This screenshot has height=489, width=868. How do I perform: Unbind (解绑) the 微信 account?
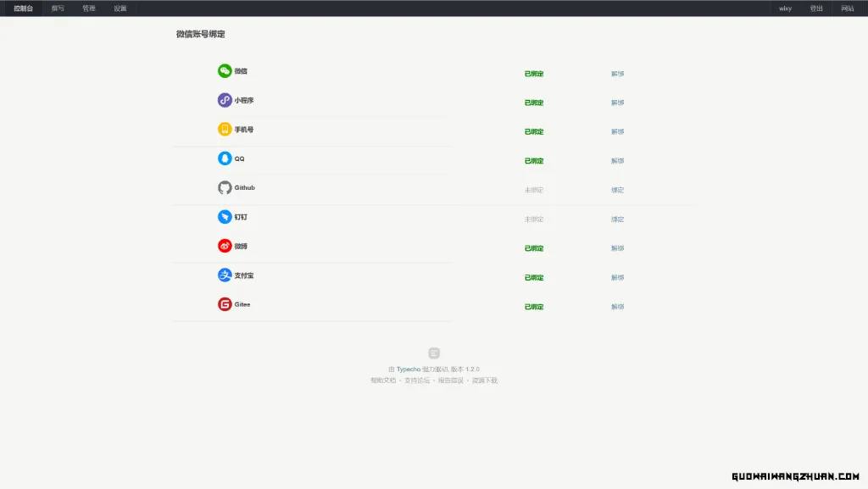coord(617,74)
